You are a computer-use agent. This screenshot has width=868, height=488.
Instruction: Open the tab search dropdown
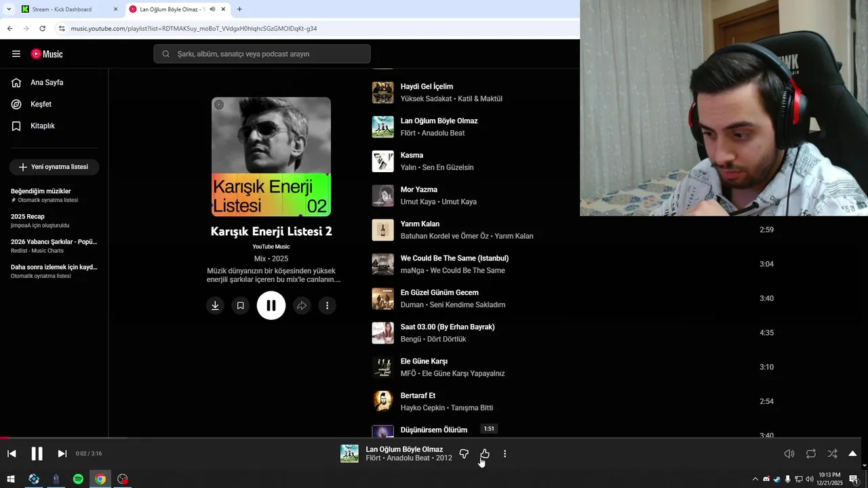coord(9,9)
